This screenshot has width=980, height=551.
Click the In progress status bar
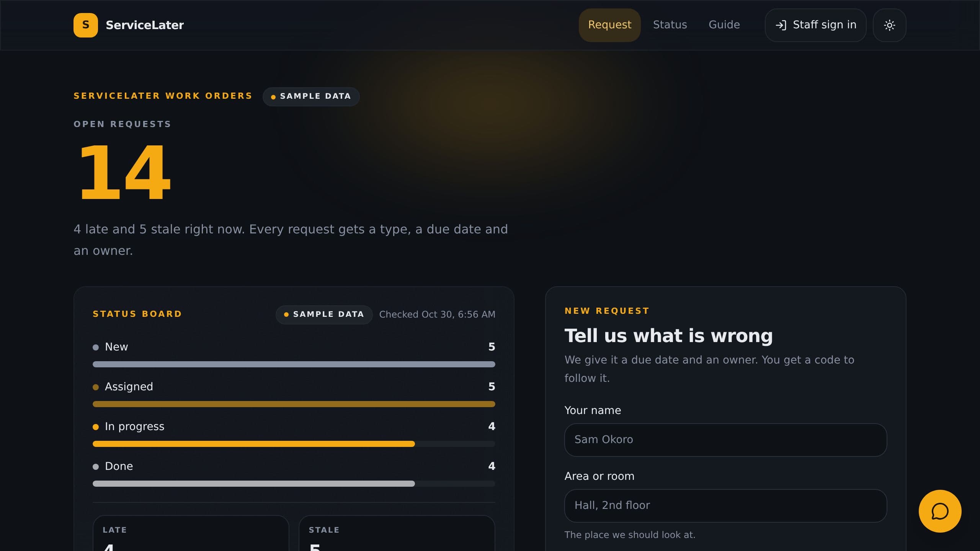(x=294, y=444)
